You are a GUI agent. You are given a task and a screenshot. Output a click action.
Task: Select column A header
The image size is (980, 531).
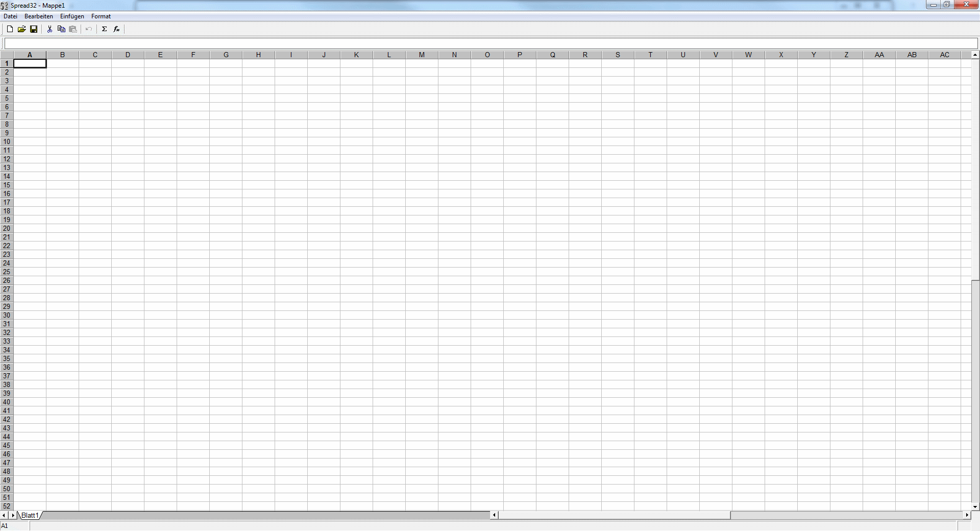[30, 55]
